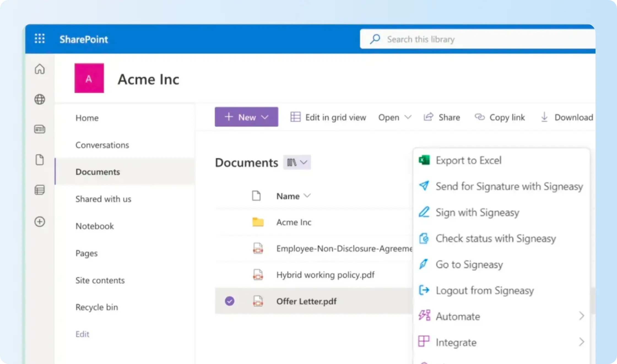Screen dimensions: 617x364
Task: Click the home icon in left rail
Action: (x=40, y=69)
